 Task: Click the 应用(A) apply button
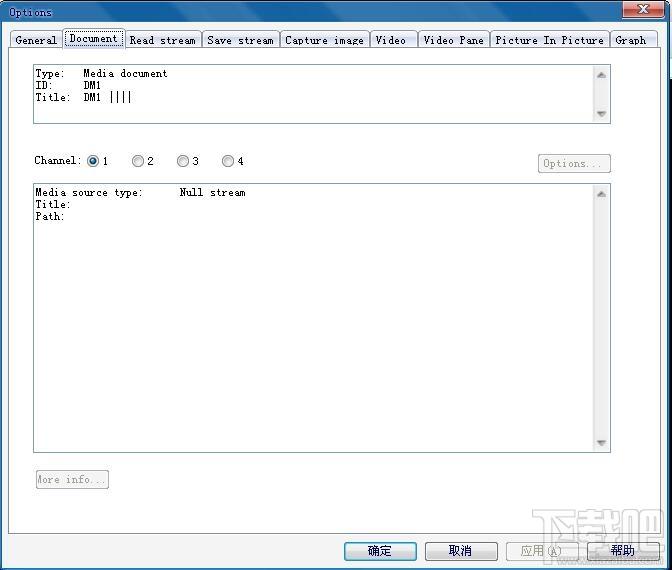tap(542, 551)
